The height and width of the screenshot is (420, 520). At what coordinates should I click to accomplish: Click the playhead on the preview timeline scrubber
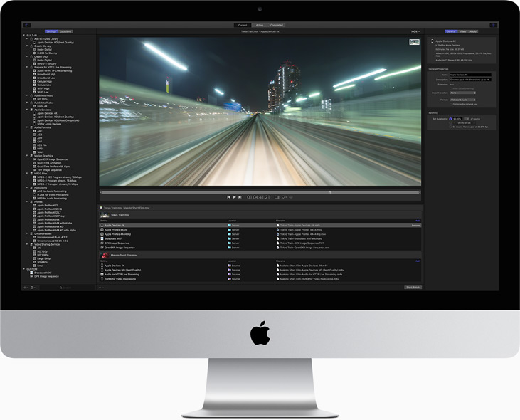point(329,191)
